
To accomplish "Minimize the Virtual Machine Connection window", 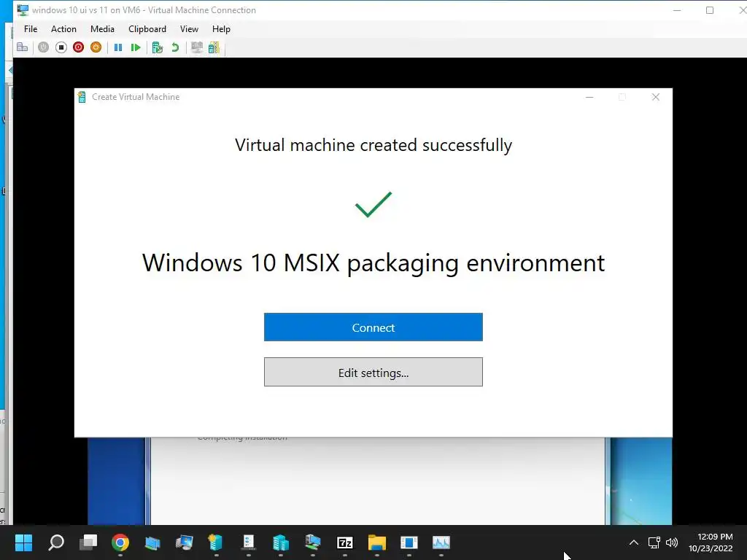I will coord(677,10).
